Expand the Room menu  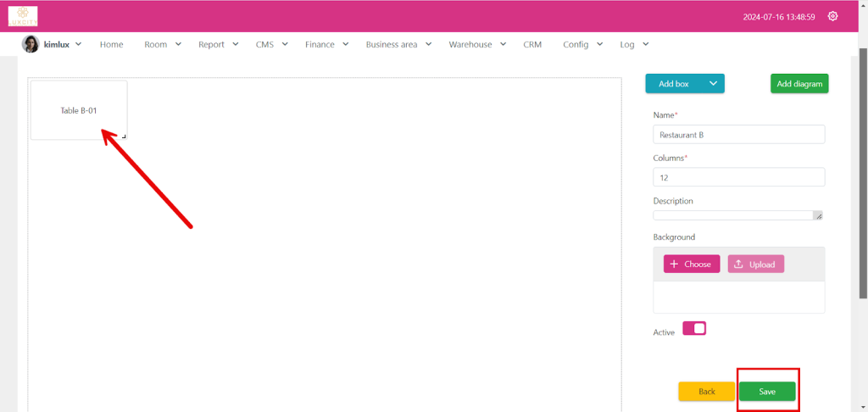point(162,44)
